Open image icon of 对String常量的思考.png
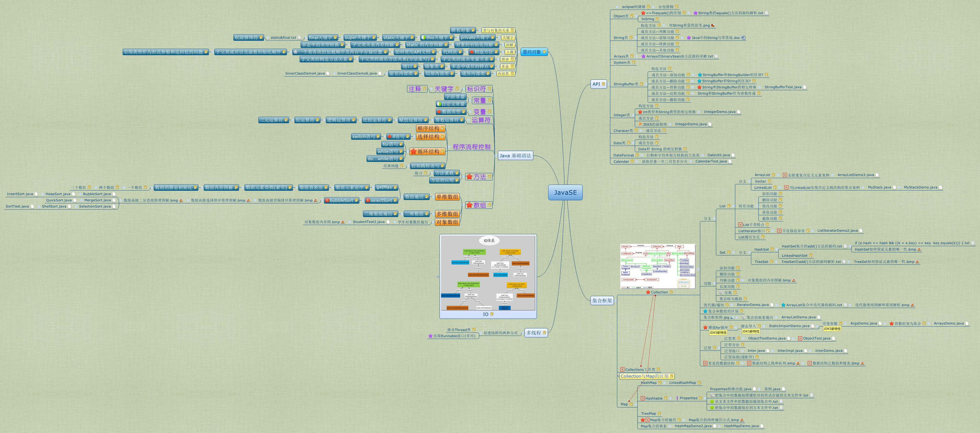The width and height of the screenshot is (980, 433). click(x=713, y=26)
